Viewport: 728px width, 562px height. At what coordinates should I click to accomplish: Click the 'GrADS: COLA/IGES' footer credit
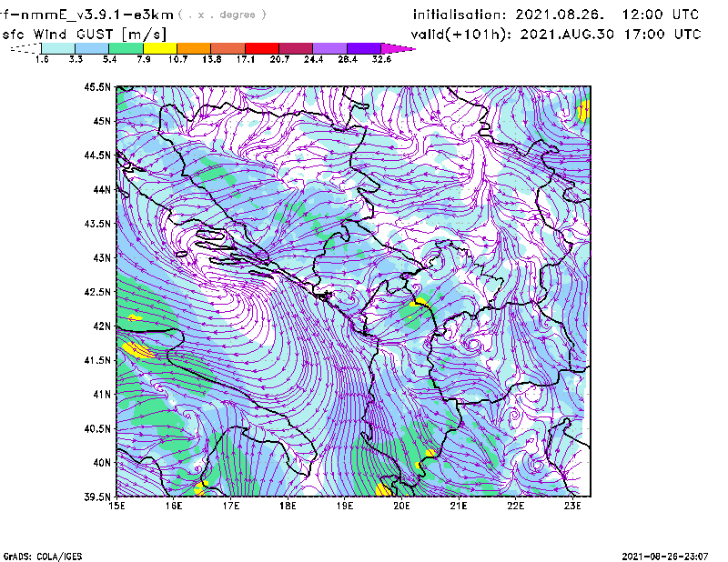43,557
